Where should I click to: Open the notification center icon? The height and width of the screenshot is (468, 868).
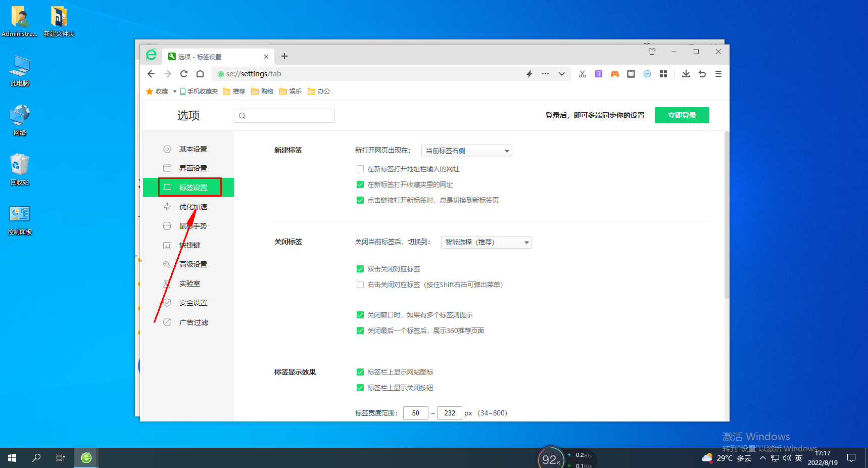(x=851, y=458)
